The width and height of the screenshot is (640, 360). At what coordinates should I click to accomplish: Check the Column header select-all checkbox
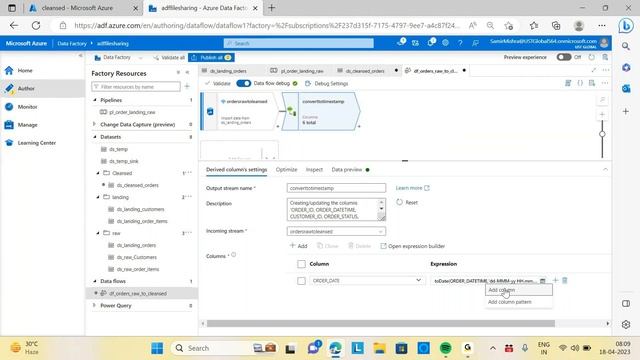[301, 264]
